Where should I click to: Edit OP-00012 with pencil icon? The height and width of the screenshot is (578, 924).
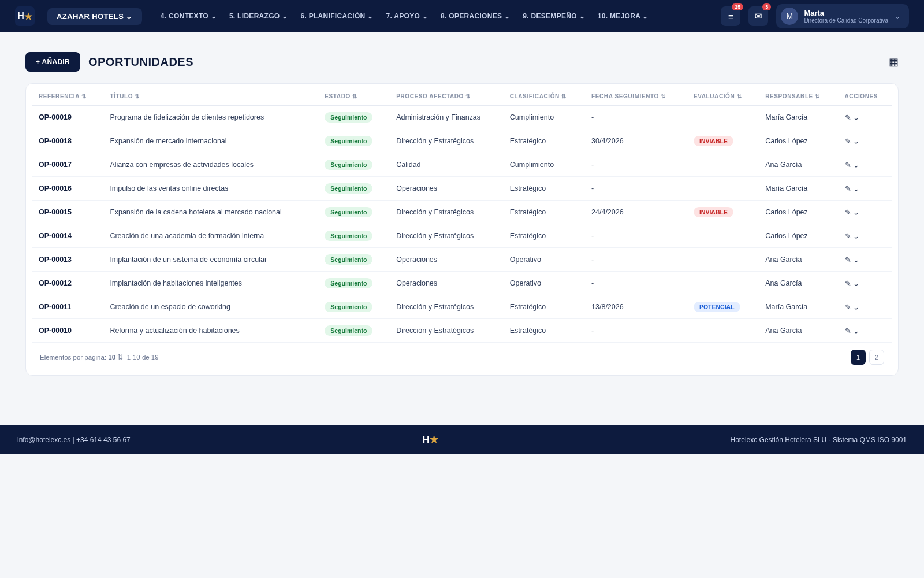[848, 284]
